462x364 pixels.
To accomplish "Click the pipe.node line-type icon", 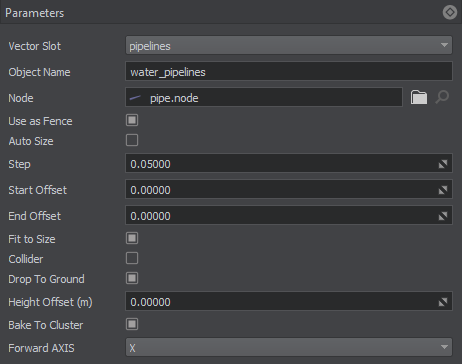I will pyautogui.click(x=135, y=98).
